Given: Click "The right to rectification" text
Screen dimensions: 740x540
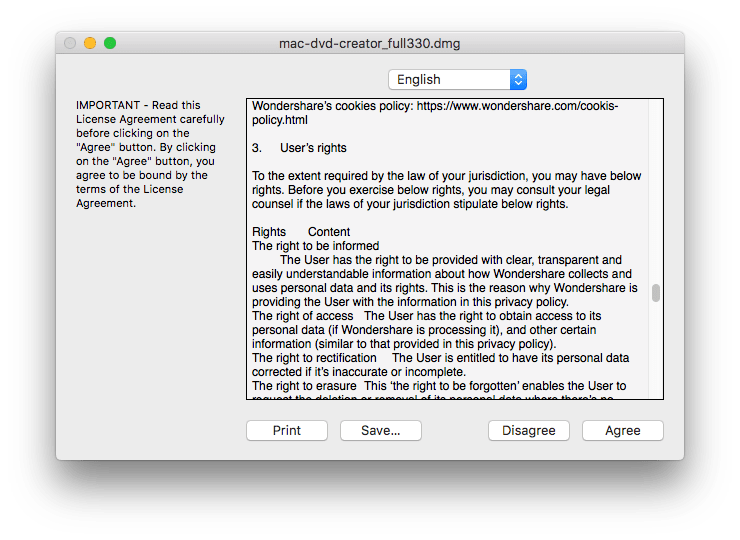Looking at the screenshot, I should 314,358.
